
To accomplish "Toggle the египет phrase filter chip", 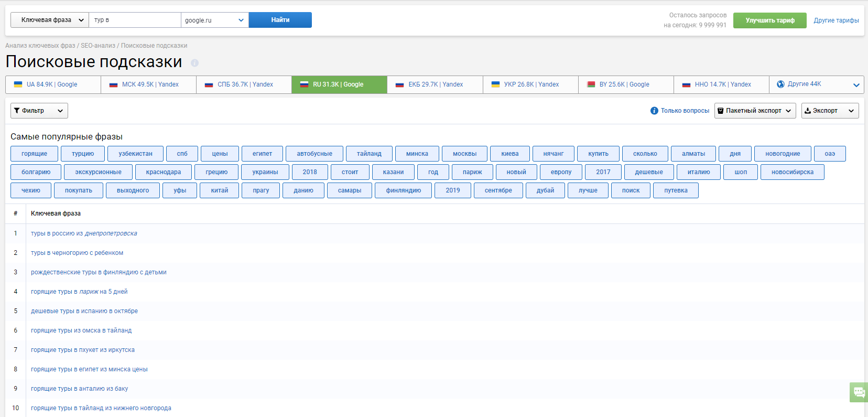I will (262, 154).
